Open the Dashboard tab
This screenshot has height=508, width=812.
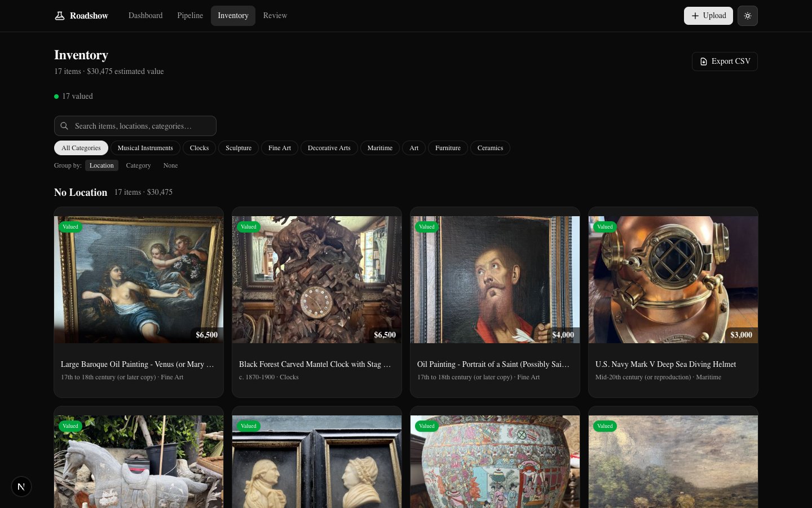145,16
